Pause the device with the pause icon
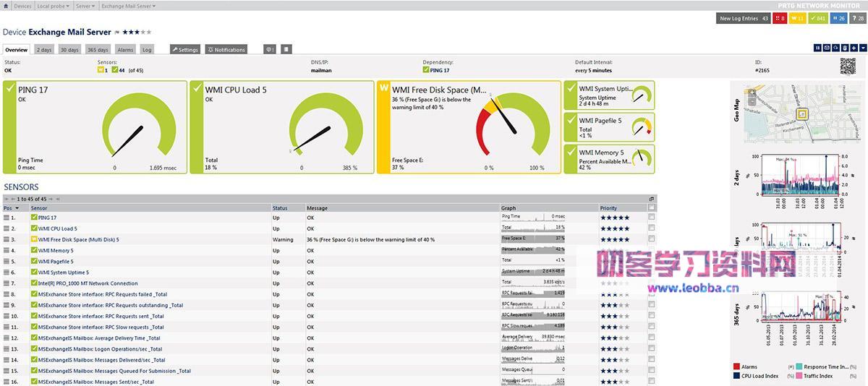The height and width of the screenshot is (386, 868). (817, 48)
